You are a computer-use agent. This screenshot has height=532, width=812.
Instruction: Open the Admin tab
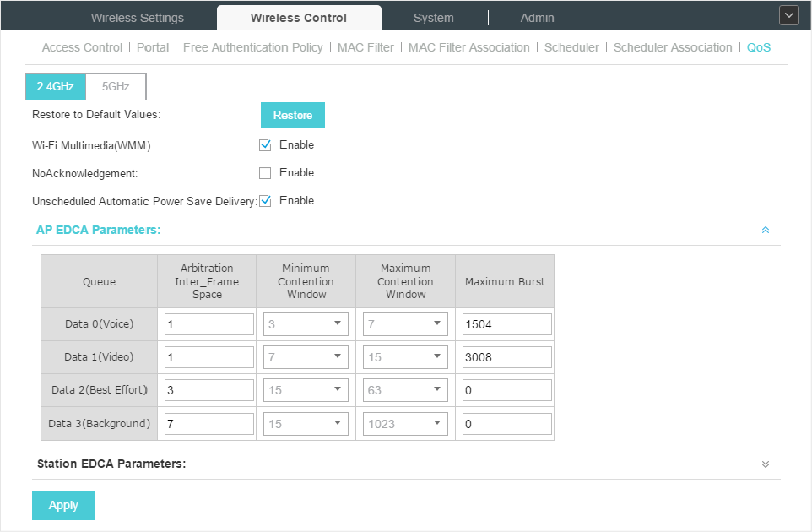(537, 18)
